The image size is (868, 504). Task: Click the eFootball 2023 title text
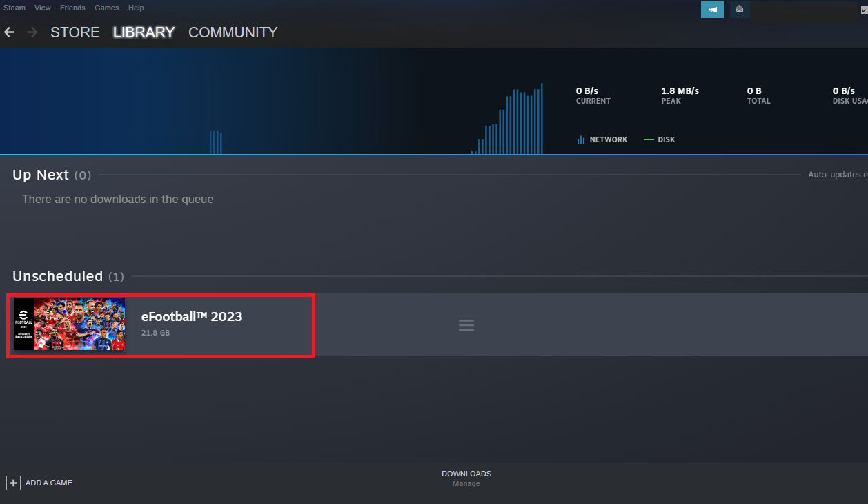point(192,317)
